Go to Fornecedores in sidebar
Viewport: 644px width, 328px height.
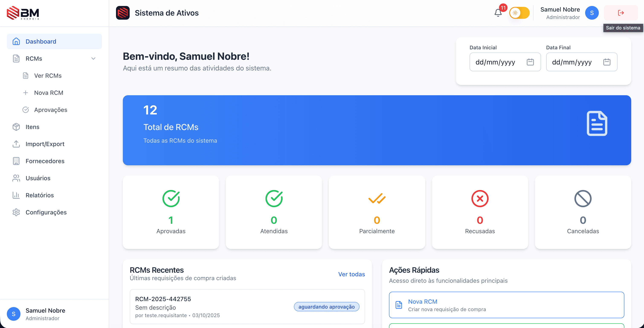(x=45, y=161)
